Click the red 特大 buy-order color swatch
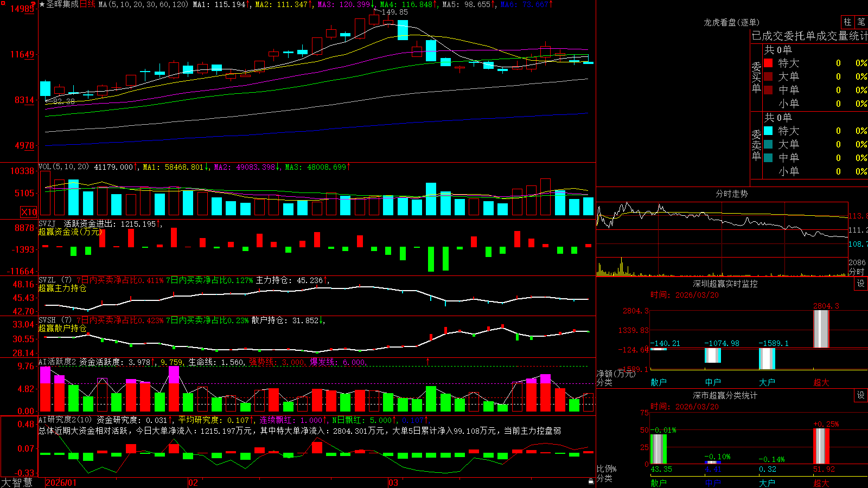 (x=768, y=63)
